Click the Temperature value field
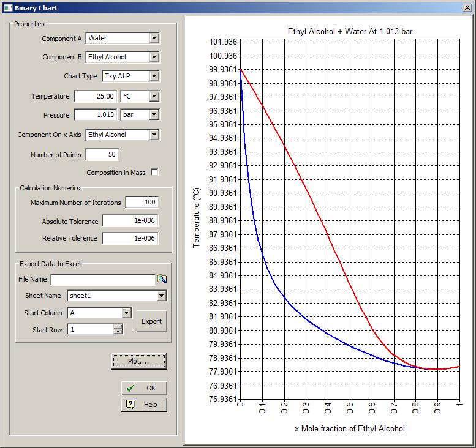 [96, 97]
